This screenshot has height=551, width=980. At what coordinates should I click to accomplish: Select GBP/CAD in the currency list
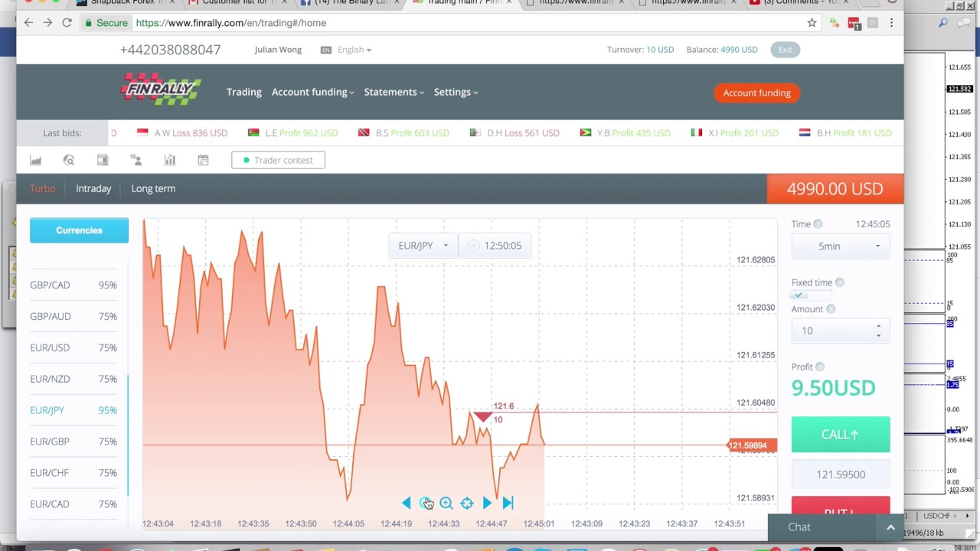[73, 285]
